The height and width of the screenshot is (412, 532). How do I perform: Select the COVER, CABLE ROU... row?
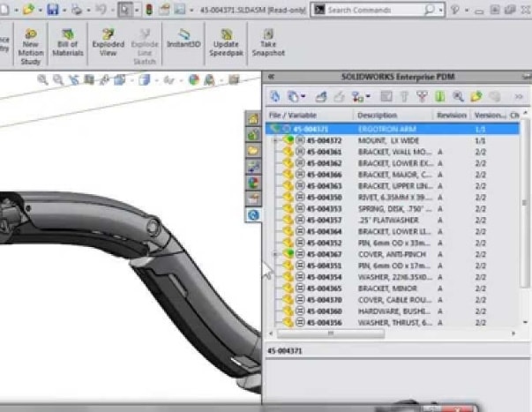[x=393, y=300]
